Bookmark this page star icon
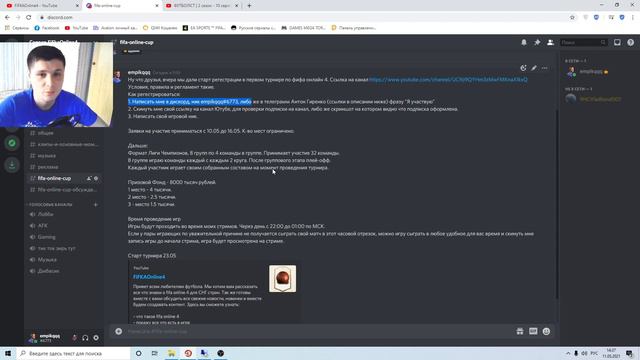 pyautogui.click(x=572, y=18)
